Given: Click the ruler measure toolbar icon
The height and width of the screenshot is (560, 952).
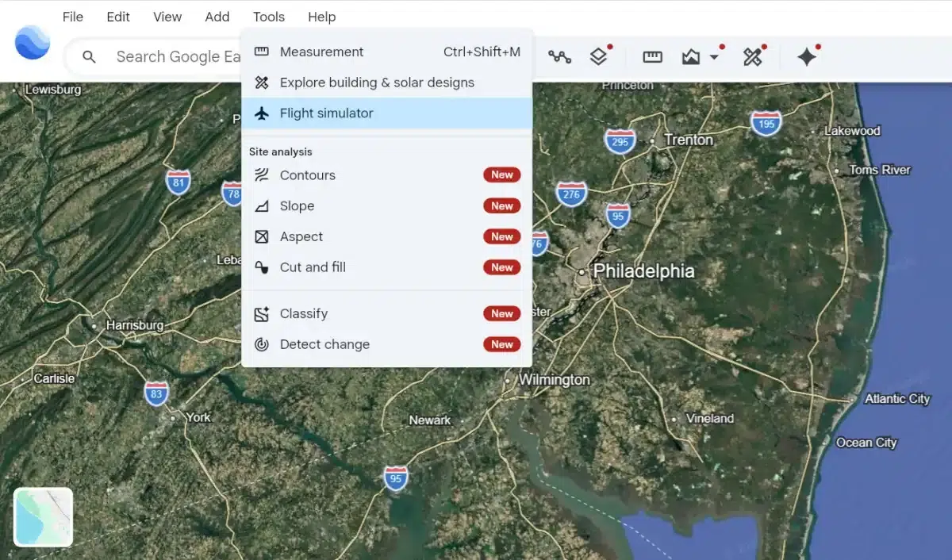Looking at the screenshot, I should click(x=653, y=57).
